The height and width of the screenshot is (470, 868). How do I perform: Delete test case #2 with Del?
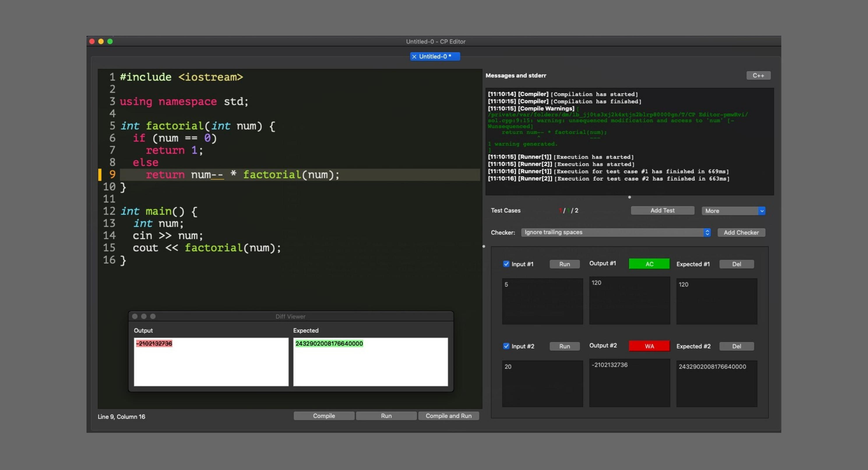click(736, 346)
